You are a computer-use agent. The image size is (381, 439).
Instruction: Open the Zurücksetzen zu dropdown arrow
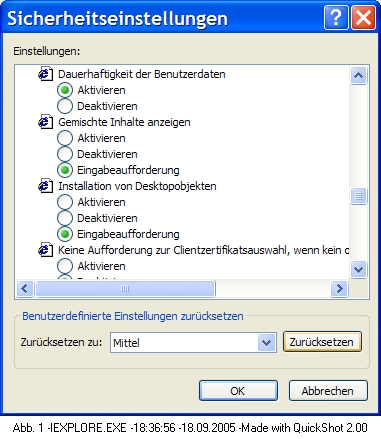266,342
